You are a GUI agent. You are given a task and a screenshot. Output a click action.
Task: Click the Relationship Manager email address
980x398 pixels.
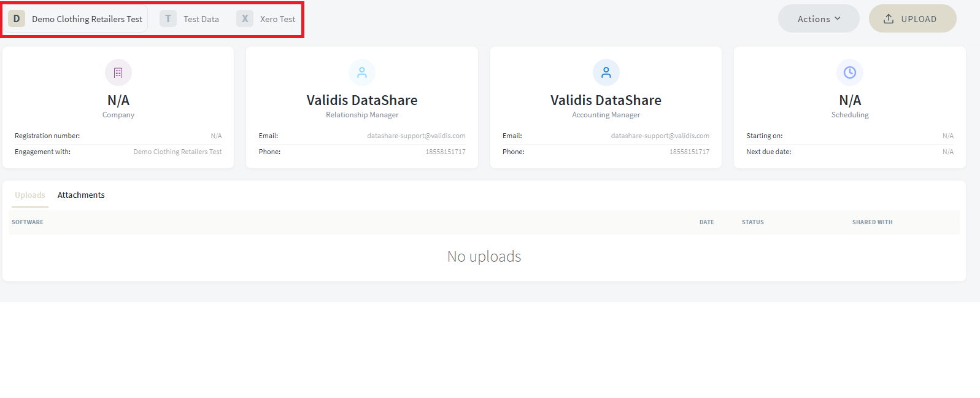tap(416, 136)
